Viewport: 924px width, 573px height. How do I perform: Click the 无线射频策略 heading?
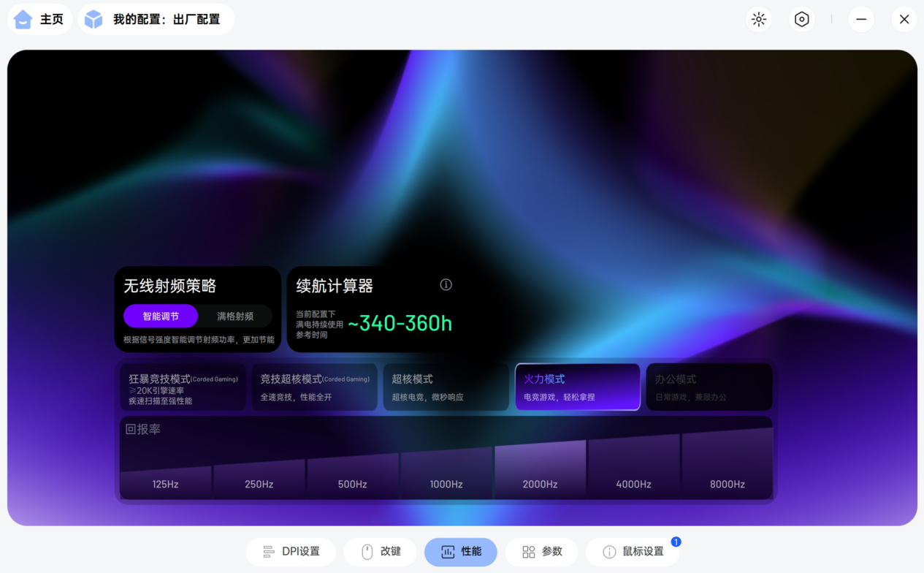(x=170, y=286)
